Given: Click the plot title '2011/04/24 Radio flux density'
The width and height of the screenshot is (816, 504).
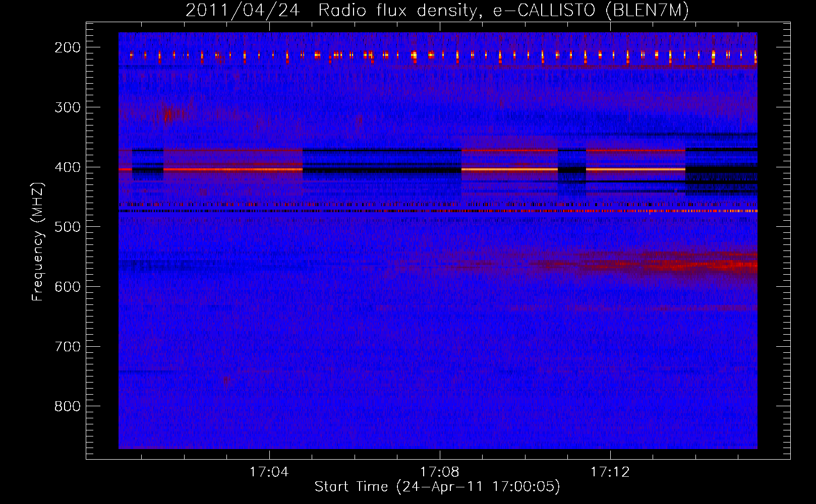Looking at the screenshot, I should pos(437,10).
